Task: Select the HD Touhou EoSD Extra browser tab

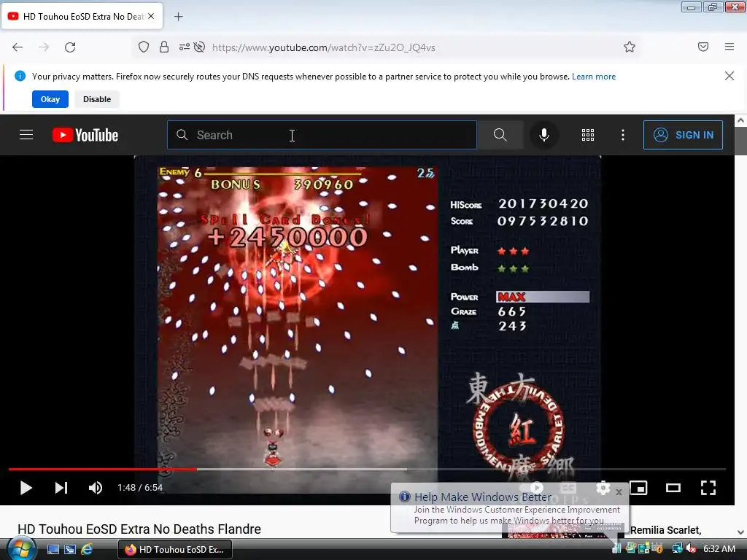Action: click(x=82, y=16)
